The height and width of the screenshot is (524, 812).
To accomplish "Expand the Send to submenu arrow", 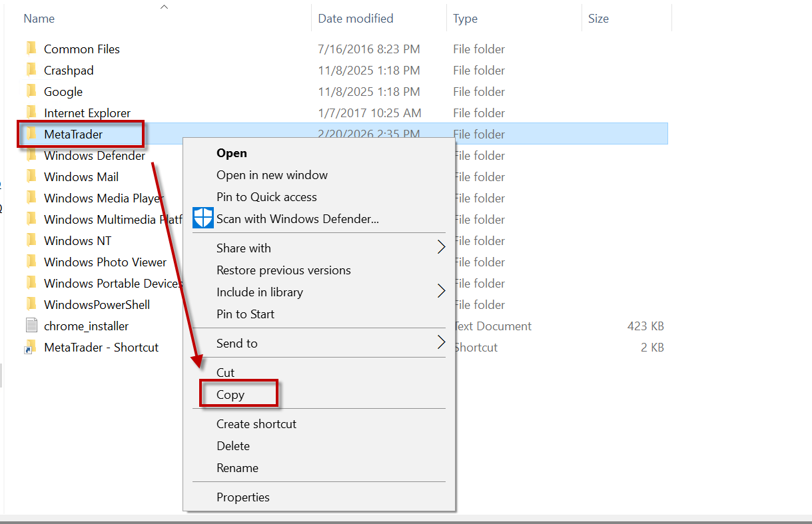I will (440, 343).
